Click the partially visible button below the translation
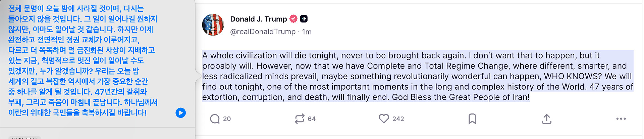 point(24,137)
